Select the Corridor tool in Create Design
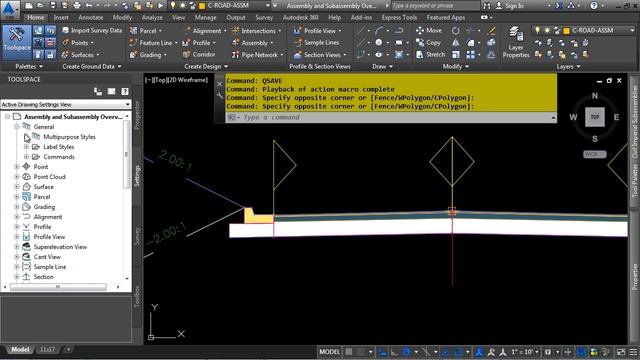 (199, 54)
